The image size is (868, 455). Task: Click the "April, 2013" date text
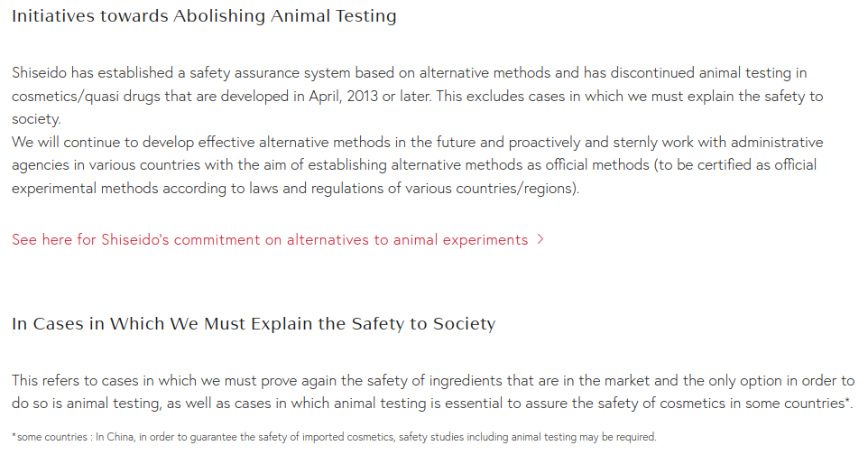(343, 97)
